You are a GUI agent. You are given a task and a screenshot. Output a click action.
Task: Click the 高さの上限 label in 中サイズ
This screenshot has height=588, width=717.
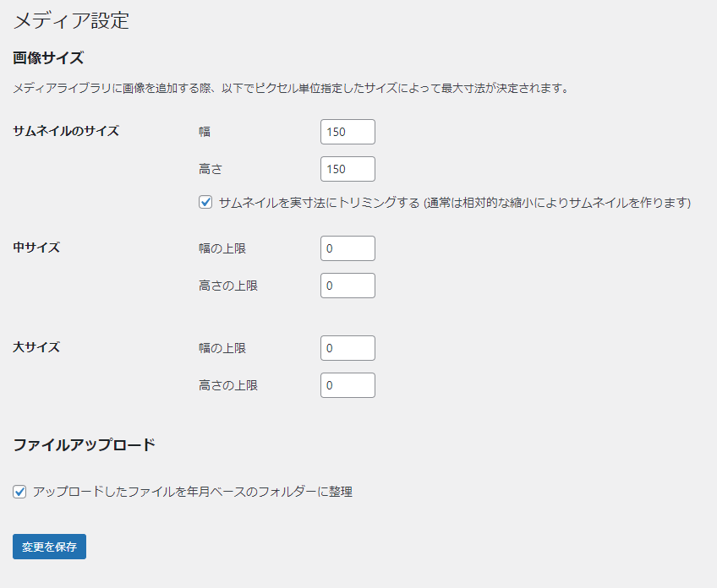click(228, 286)
